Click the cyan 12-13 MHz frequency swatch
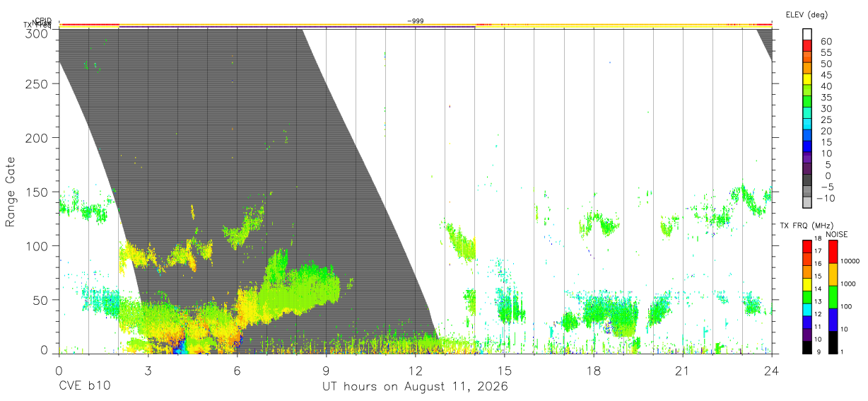 tap(807, 309)
